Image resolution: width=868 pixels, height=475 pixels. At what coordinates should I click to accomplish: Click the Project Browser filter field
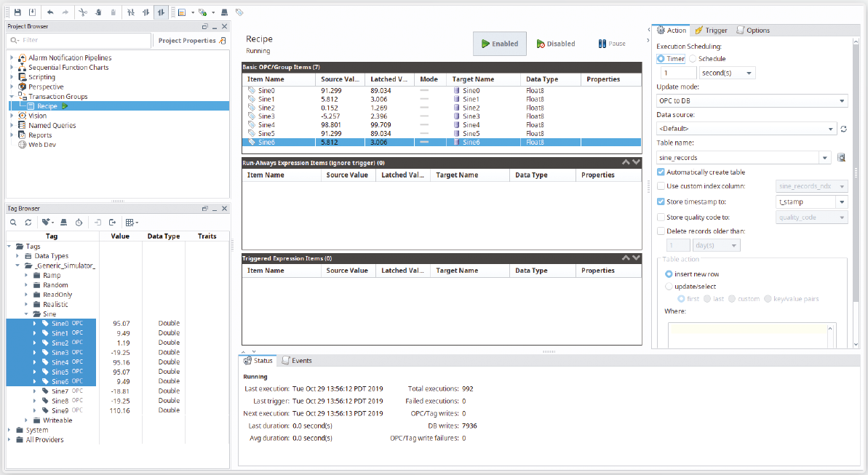point(80,41)
